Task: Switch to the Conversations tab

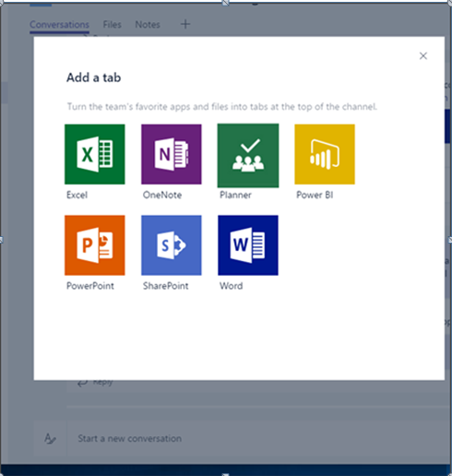Action: [59, 25]
